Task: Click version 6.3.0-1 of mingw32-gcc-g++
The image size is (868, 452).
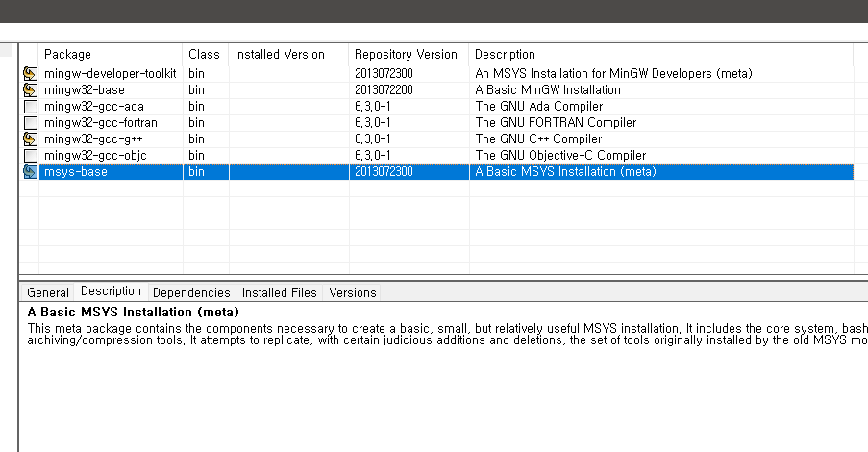Action: coord(373,139)
